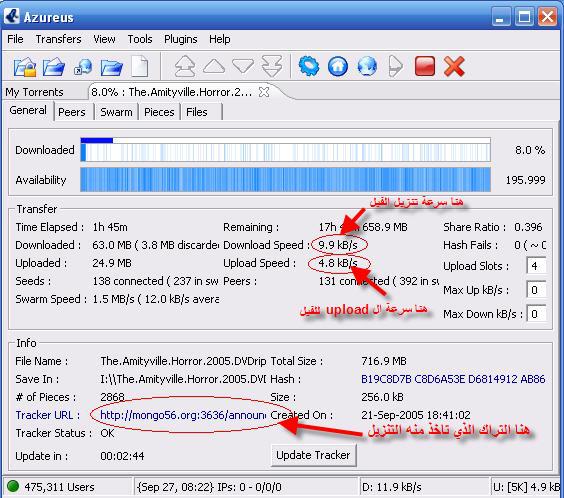Click the Max Down kB/s input field
The height and width of the screenshot is (498, 564).
(x=536, y=314)
